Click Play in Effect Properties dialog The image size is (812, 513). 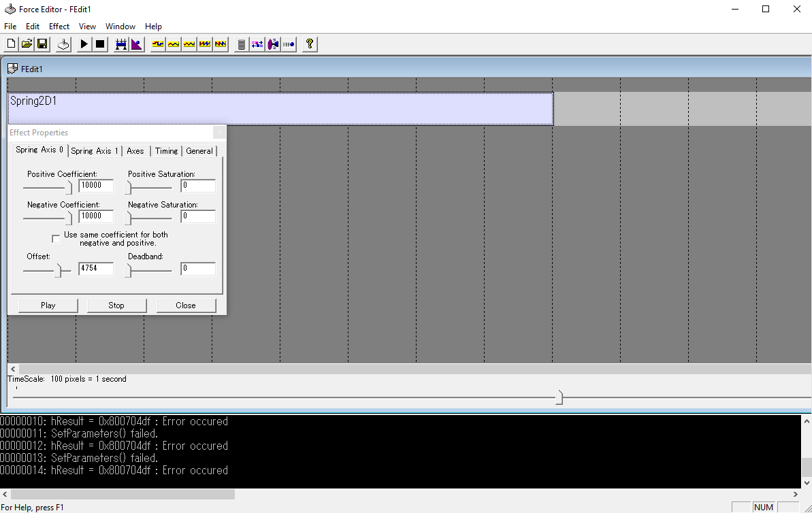(48, 305)
